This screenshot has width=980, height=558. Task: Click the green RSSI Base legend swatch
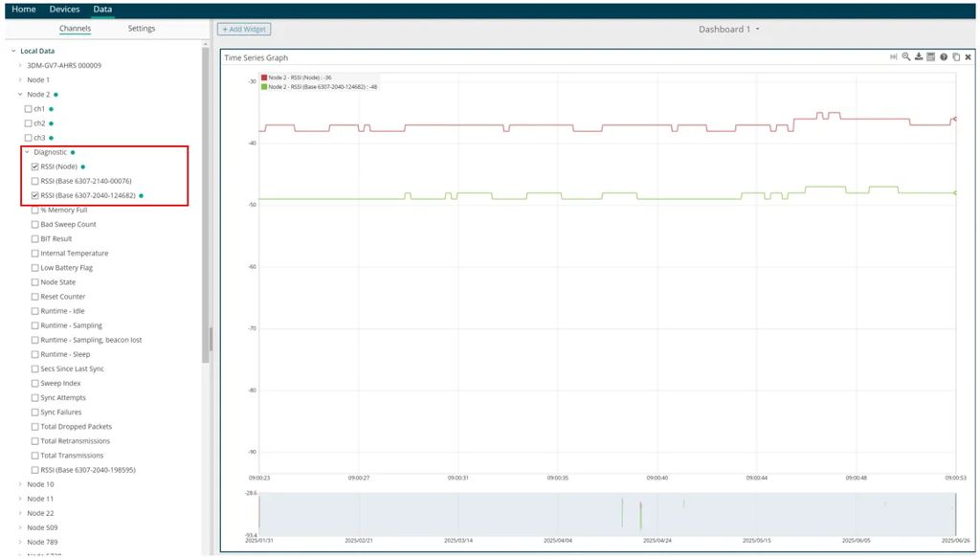[264, 86]
